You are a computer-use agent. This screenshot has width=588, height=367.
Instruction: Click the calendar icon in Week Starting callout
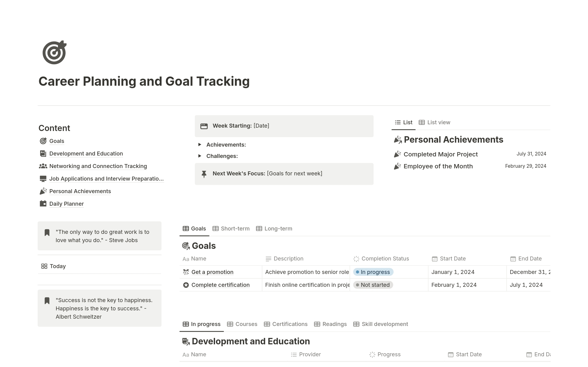click(x=204, y=126)
